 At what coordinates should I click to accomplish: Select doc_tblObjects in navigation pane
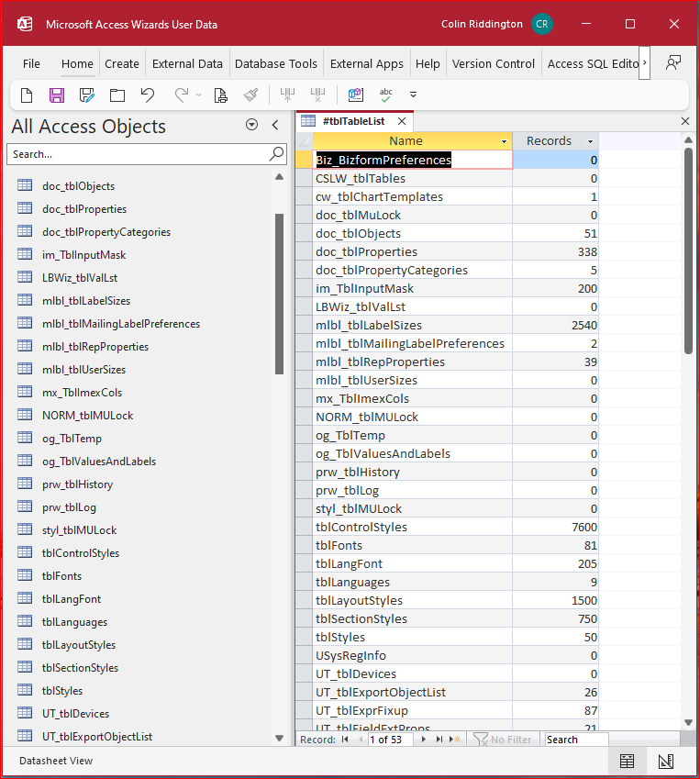click(x=79, y=186)
